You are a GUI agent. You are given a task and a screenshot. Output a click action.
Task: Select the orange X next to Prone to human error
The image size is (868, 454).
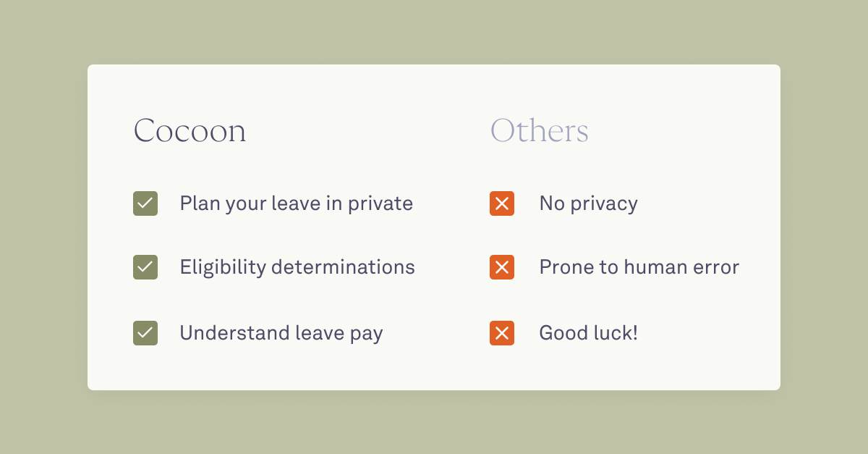(502, 268)
